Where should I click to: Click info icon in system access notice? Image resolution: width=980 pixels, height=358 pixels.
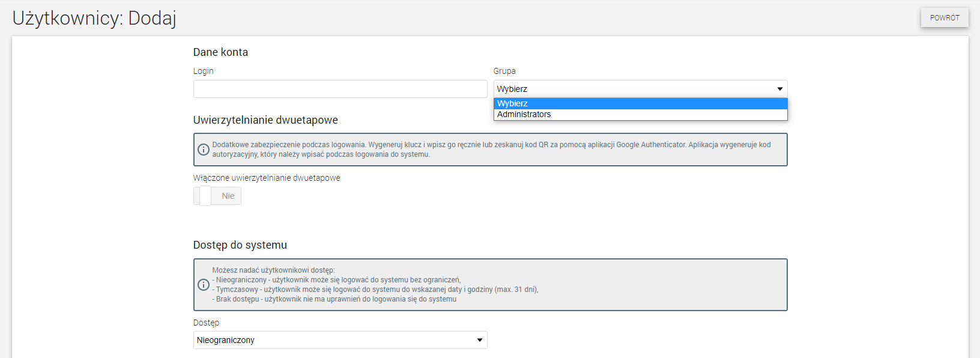[x=204, y=285]
